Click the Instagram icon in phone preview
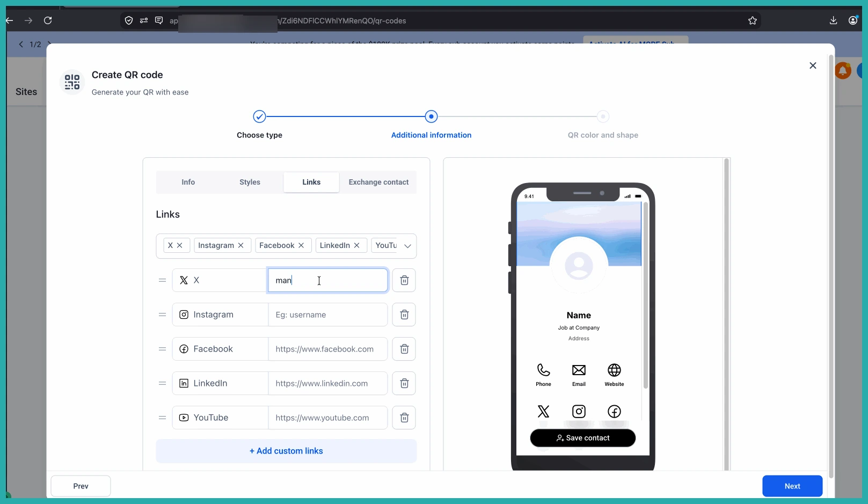Image resolution: width=868 pixels, height=504 pixels. coord(579,411)
